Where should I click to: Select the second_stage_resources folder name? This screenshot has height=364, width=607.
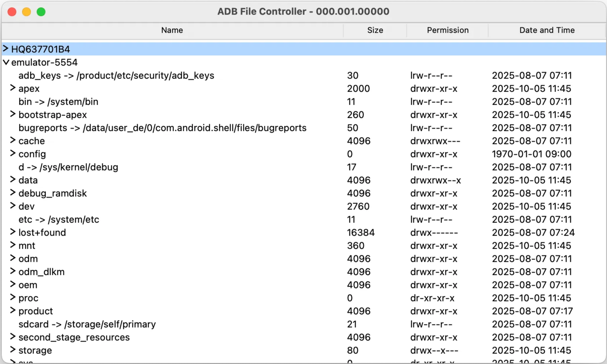pos(74,337)
